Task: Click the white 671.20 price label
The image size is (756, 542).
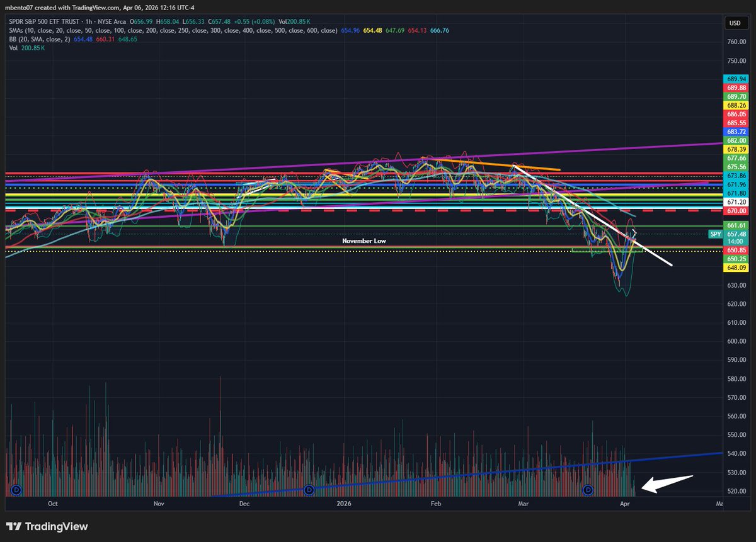Action: 736,202
